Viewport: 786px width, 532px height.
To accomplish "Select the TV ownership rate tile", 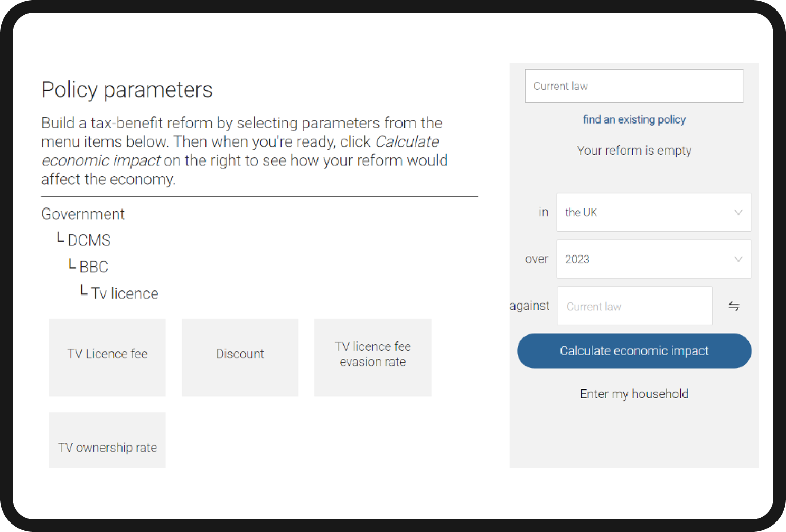I will 107,440.
